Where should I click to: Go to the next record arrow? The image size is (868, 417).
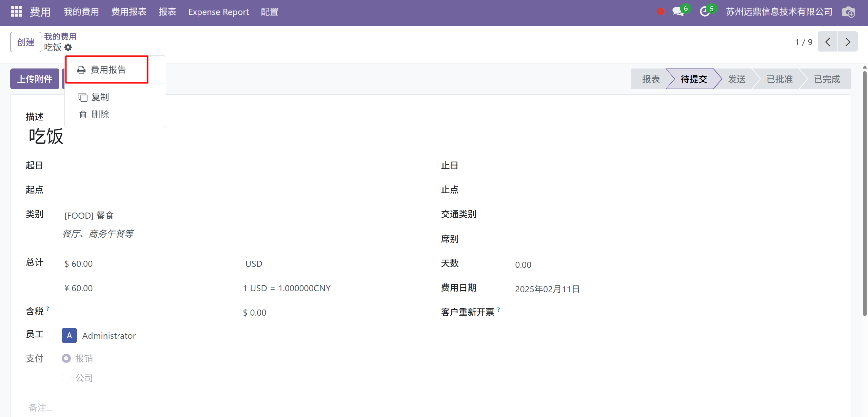pyautogui.click(x=848, y=42)
